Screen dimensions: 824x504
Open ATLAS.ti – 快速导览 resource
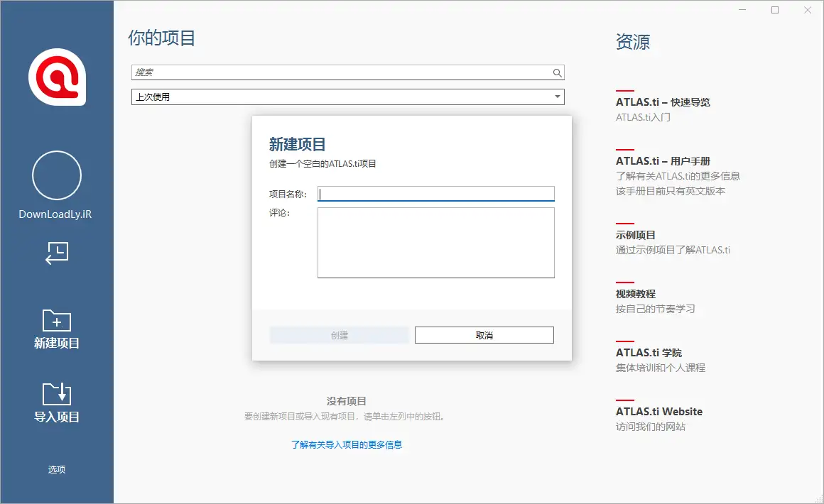click(663, 102)
